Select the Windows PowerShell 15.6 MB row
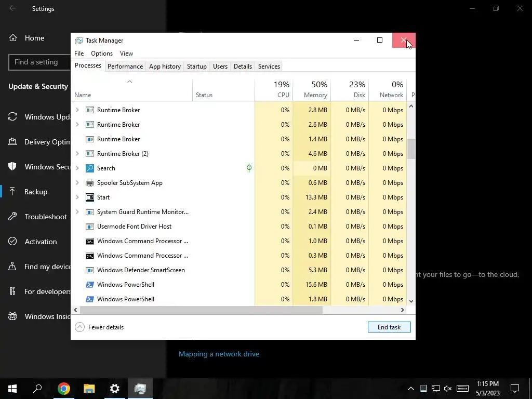This screenshot has width=532, height=399. coord(239,285)
